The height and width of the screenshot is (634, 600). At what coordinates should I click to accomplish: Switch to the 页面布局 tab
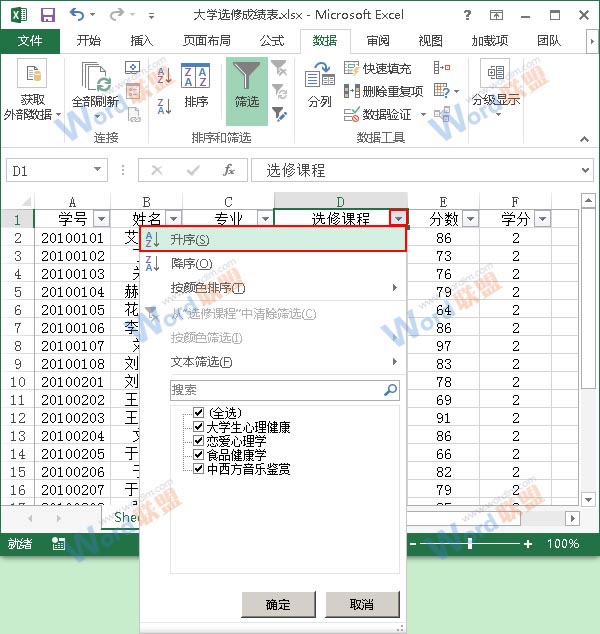pyautogui.click(x=207, y=41)
